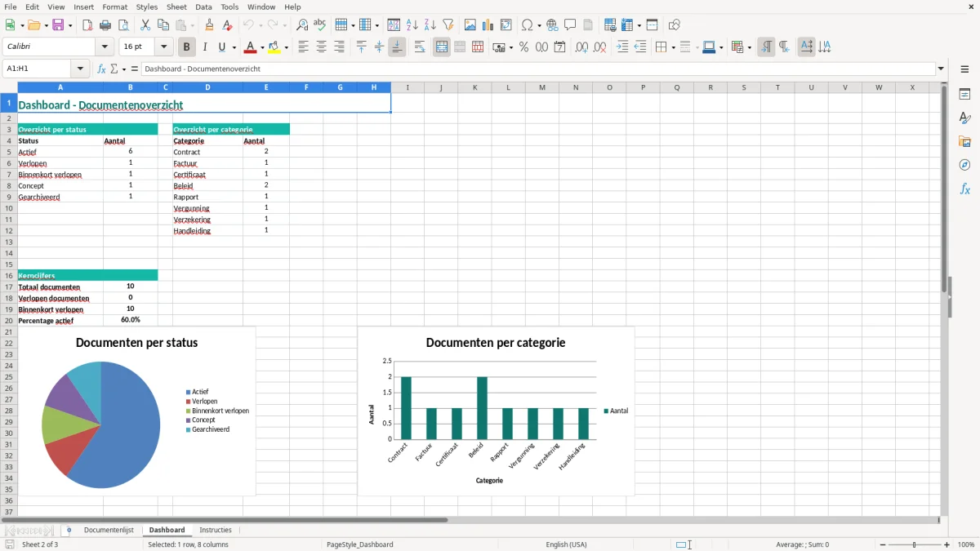Click the red Font Color swatch

click(x=251, y=47)
